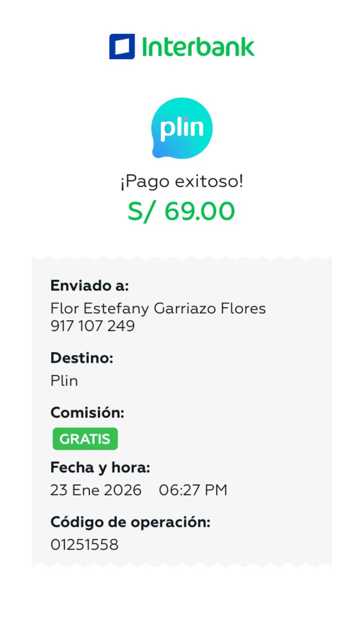This screenshot has height=641, width=364.
Task: Select the time 06:27 PM
Action: click(193, 490)
